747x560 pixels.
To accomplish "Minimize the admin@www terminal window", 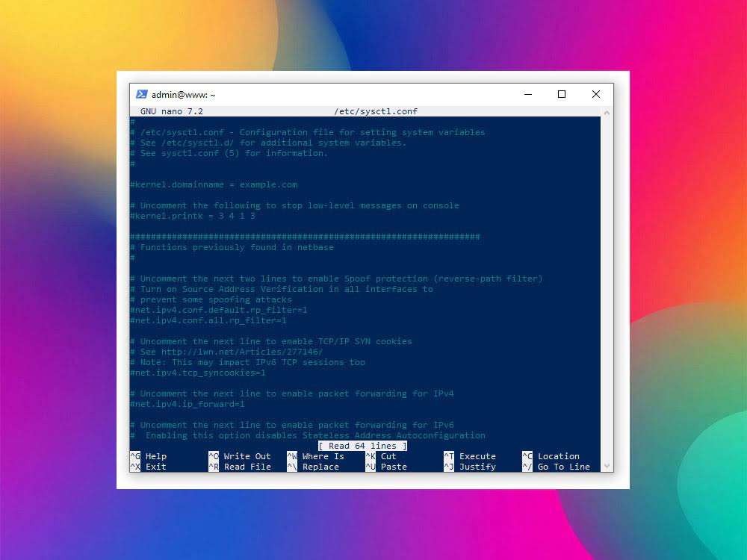I will (x=527, y=95).
